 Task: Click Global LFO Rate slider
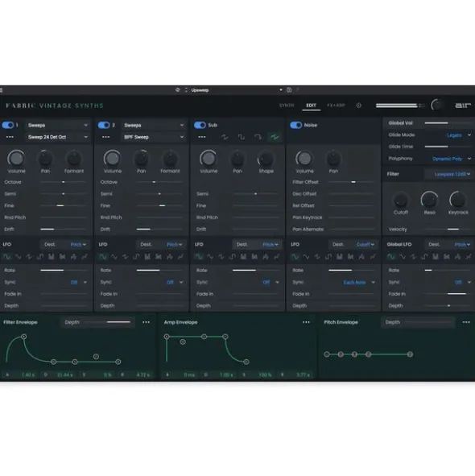(448, 270)
